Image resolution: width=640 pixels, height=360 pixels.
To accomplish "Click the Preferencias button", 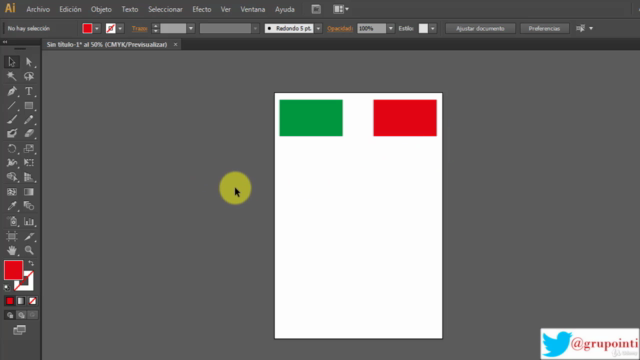I will tap(544, 29).
